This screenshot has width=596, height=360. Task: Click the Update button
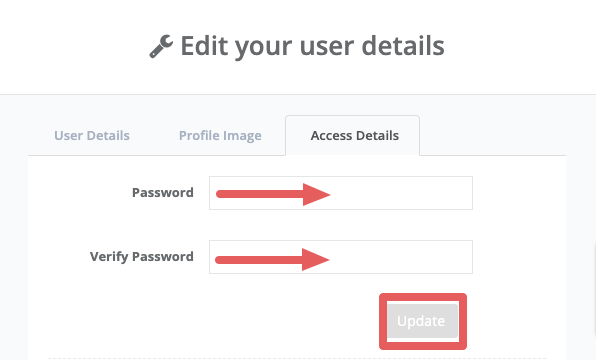coord(423,321)
